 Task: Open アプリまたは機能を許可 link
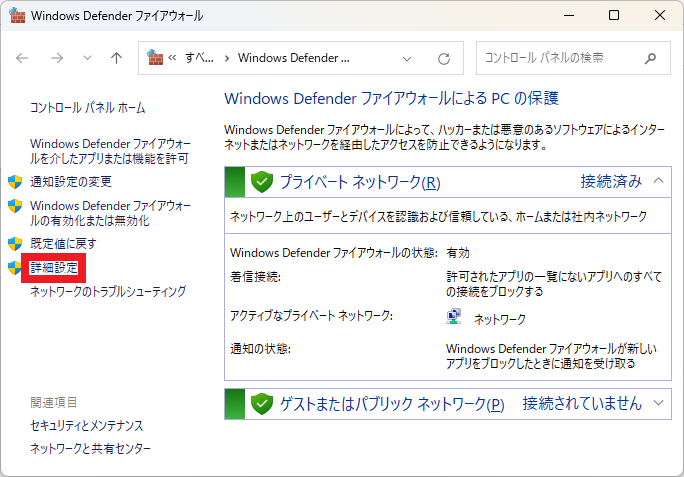[110, 151]
